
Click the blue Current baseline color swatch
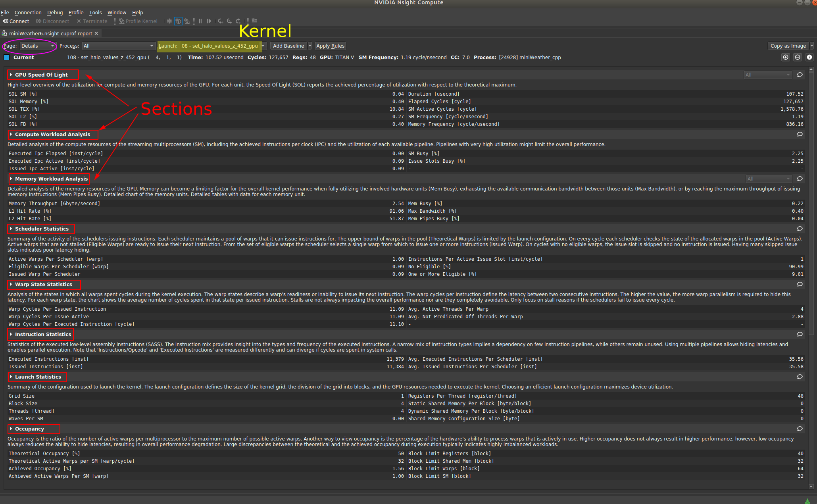[6, 57]
